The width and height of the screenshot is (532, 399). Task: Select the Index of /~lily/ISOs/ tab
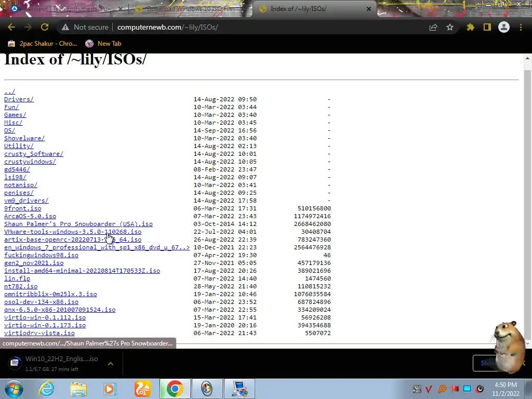(x=314, y=9)
